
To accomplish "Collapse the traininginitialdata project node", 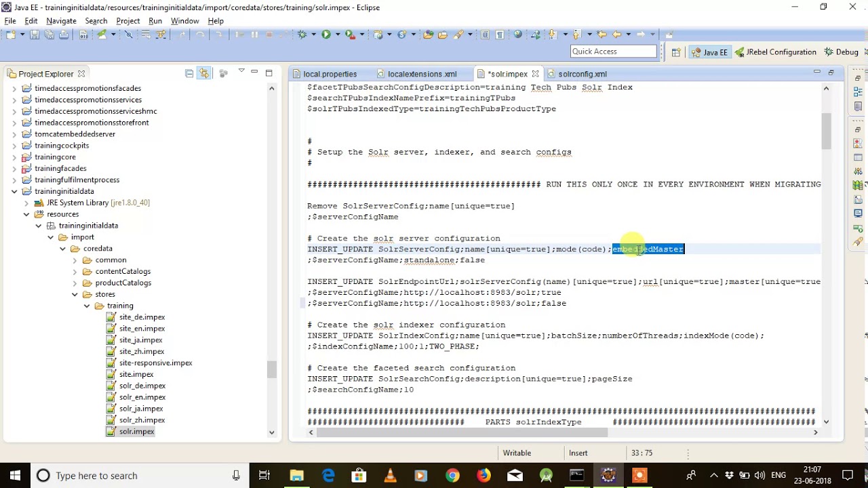I will point(14,191).
